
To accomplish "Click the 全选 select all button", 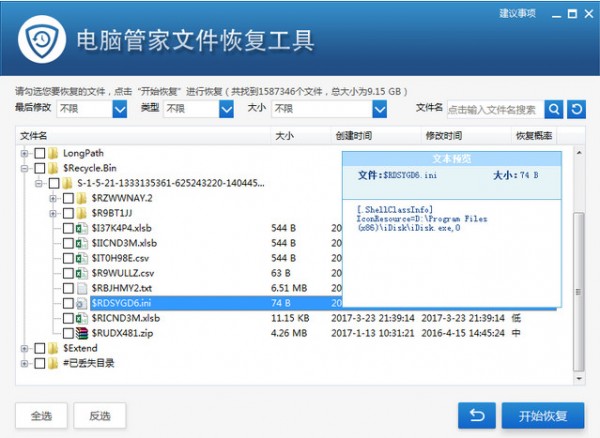I will 41,414.
